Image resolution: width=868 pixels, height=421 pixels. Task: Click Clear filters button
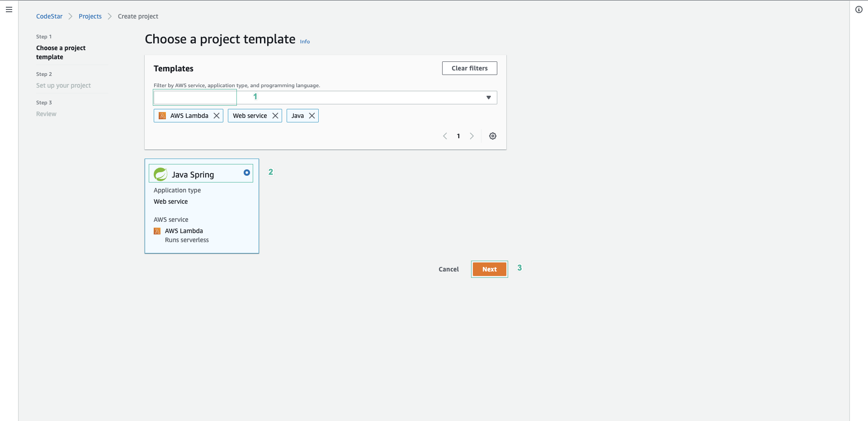tap(470, 68)
